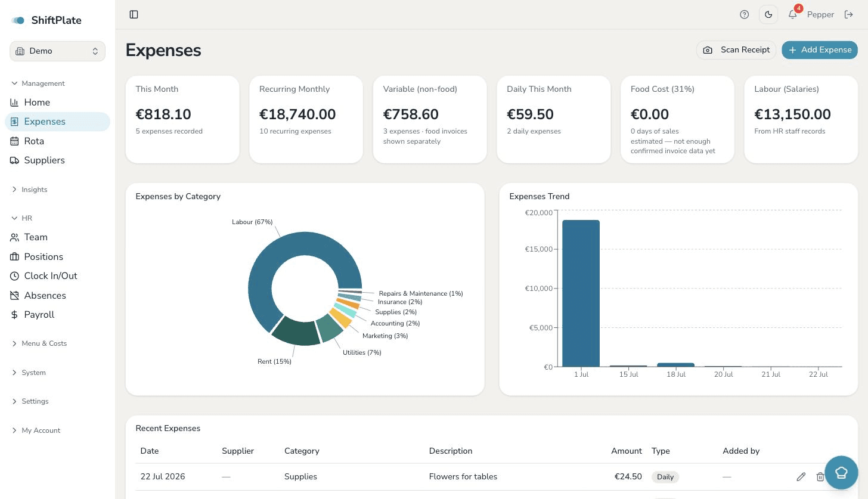868x499 pixels.
Task: Open the help question-mark icon
Action: [744, 14]
